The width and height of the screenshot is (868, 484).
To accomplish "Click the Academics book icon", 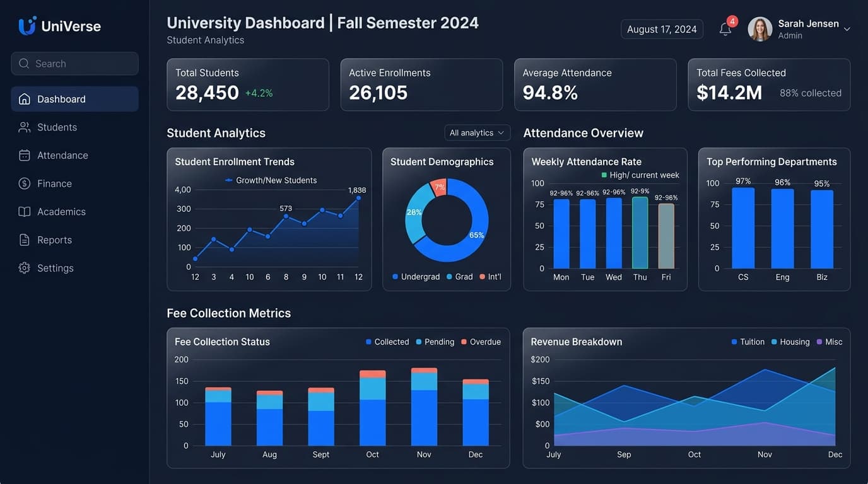I will [x=25, y=212].
